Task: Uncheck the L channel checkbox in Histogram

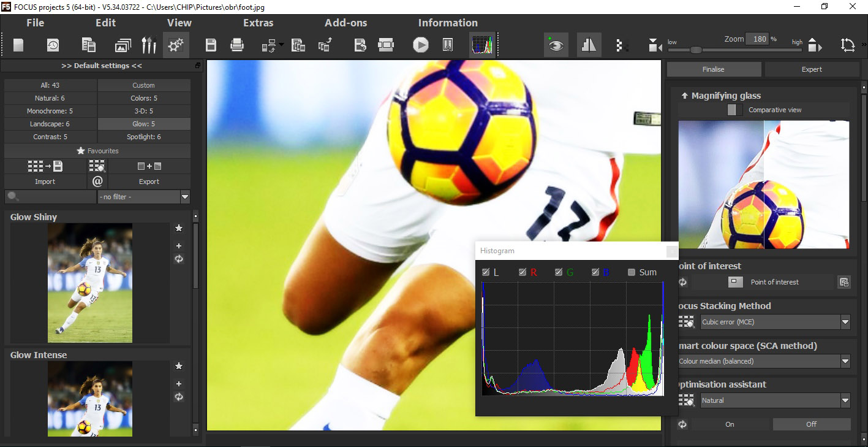Action: pos(486,272)
